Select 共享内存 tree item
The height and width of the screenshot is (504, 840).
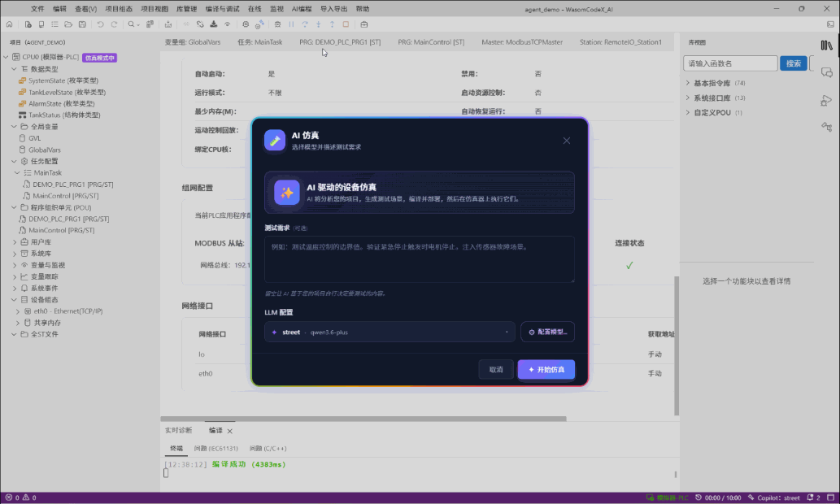(x=47, y=323)
